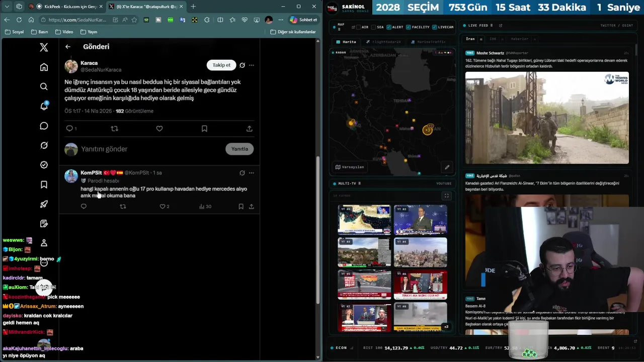Switch to Harita map tab
Image resolution: width=644 pixels, height=362 pixels.
click(346, 42)
